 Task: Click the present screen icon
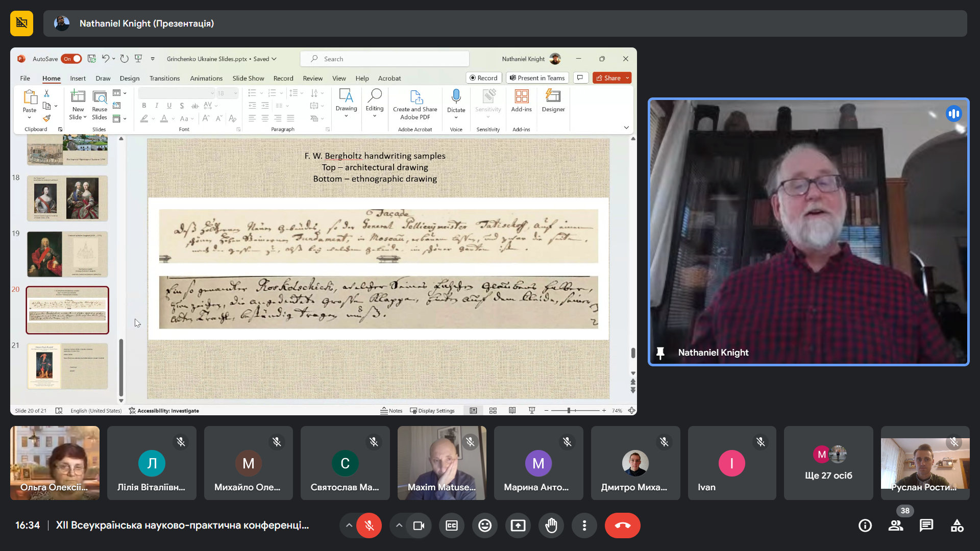[x=518, y=525]
